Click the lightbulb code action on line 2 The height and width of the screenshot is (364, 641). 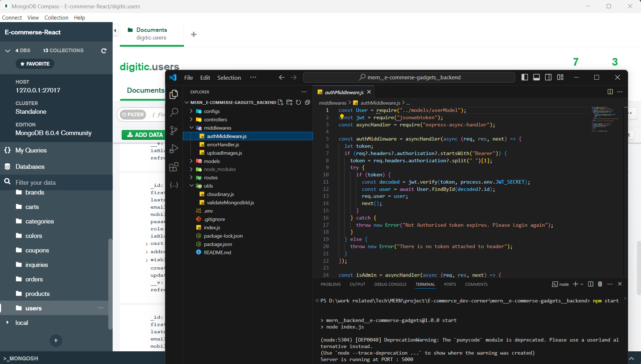point(342,117)
